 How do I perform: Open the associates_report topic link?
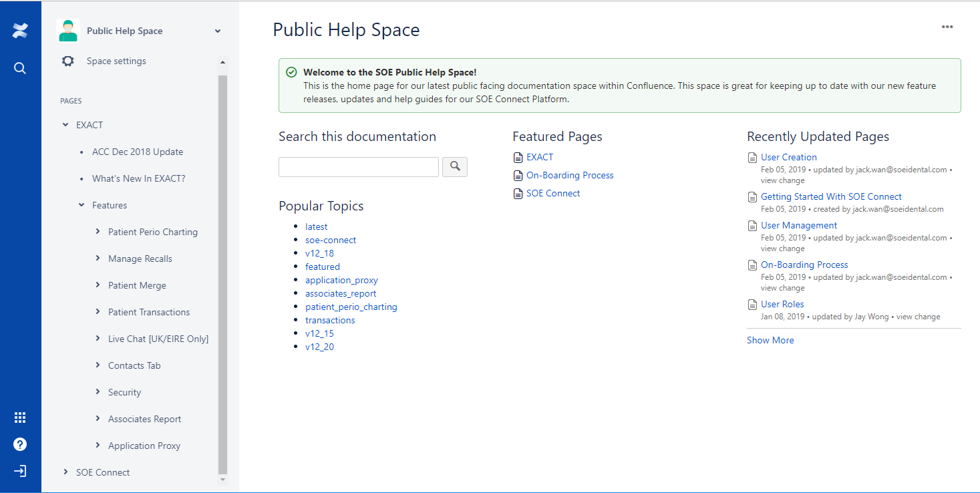341,293
